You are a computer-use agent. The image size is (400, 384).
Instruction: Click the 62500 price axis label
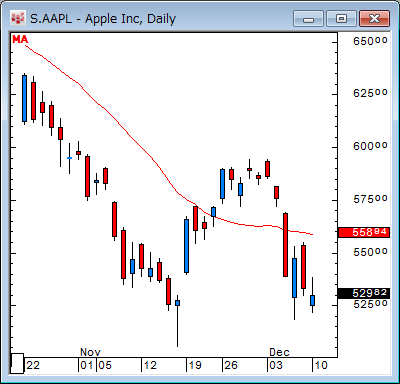pos(370,93)
